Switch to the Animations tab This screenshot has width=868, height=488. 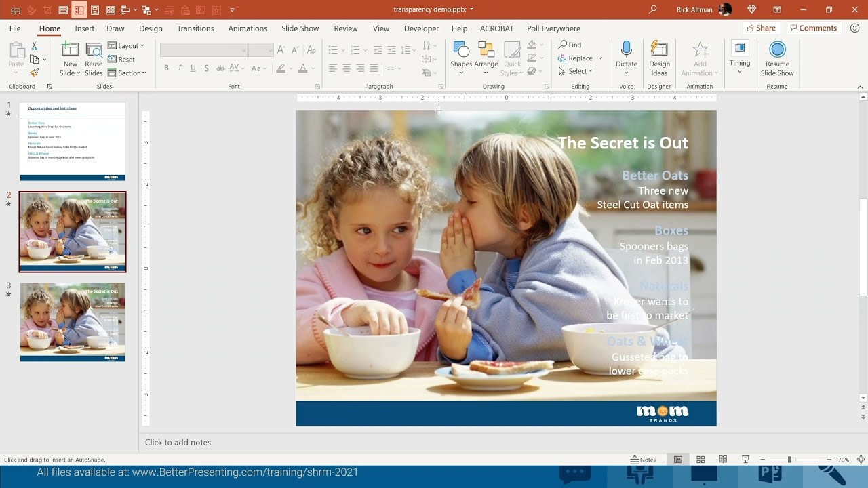[248, 28]
